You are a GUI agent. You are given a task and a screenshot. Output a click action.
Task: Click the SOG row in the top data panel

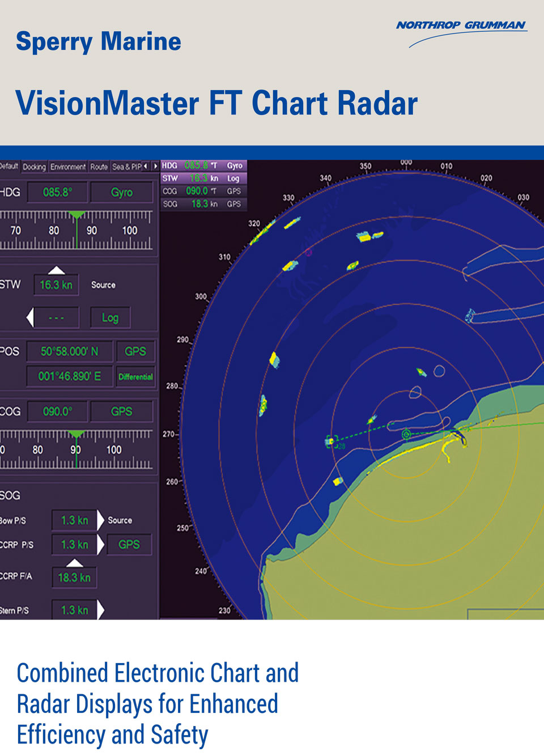[203, 204]
